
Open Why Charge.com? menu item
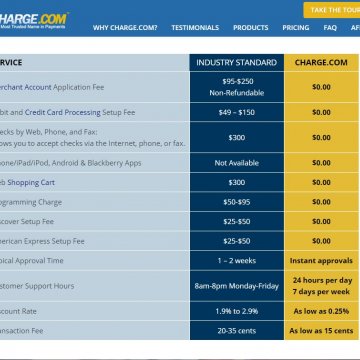point(125,28)
